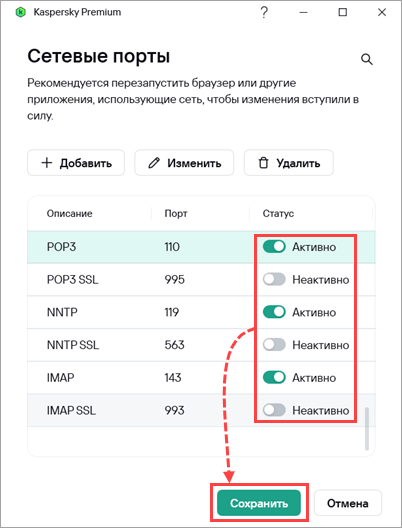Click port value 119
Image resolution: width=402 pixels, height=528 pixels.
(172, 312)
